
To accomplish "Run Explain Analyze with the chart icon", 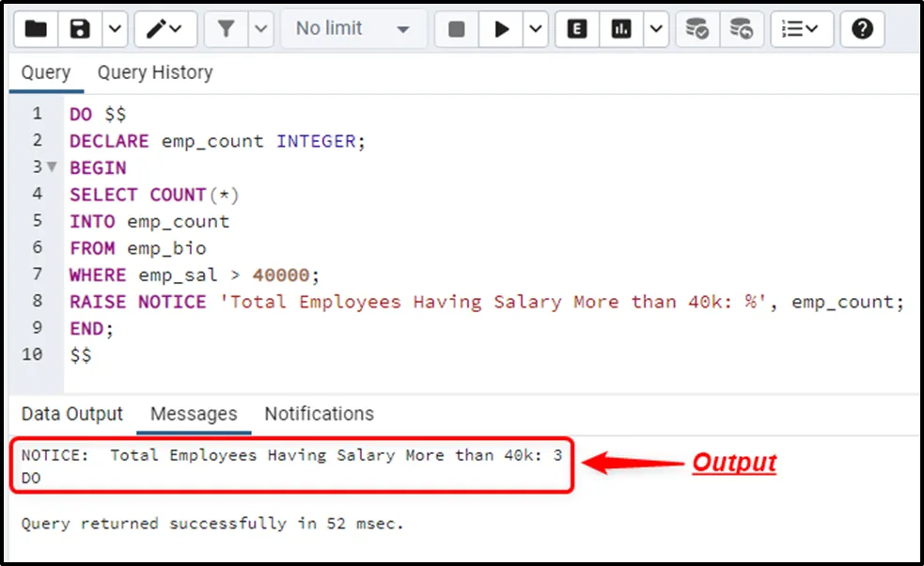I will (621, 29).
